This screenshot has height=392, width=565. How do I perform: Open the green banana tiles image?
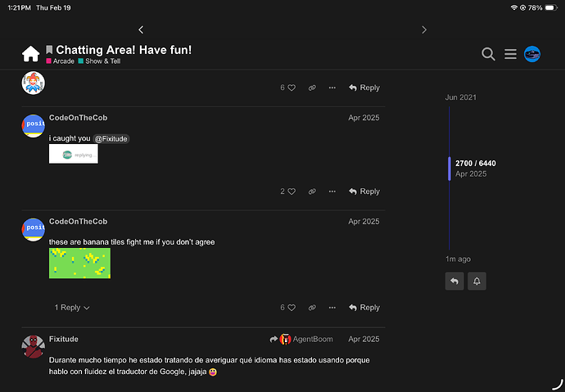[79, 264]
